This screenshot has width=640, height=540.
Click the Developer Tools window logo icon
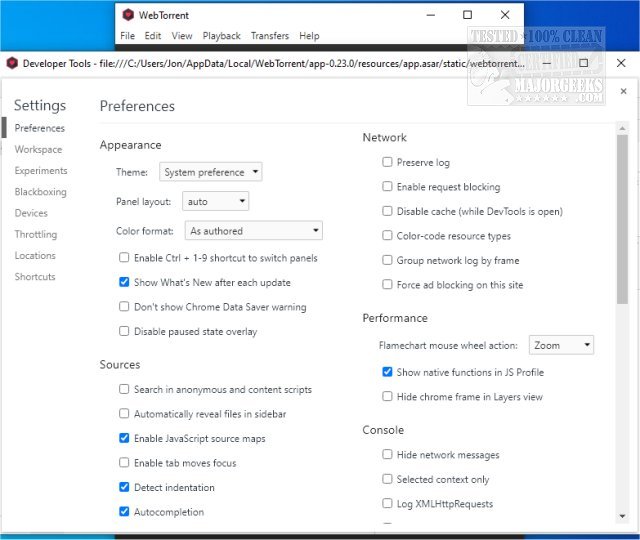(x=12, y=63)
